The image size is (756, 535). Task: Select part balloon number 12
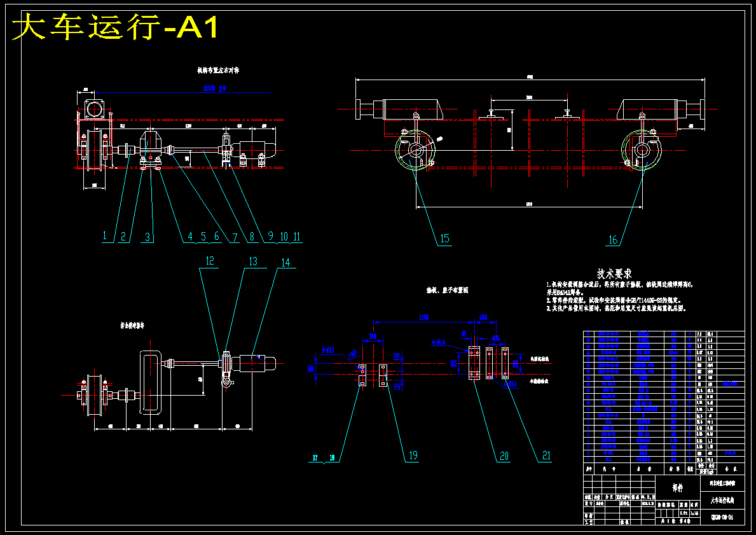210,261
